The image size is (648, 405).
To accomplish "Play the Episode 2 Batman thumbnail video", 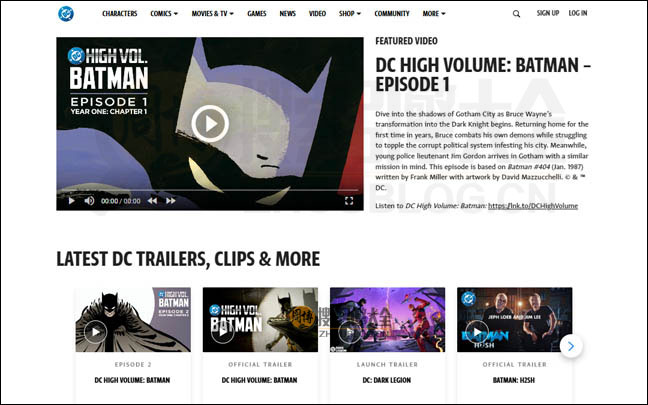I will (x=95, y=332).
